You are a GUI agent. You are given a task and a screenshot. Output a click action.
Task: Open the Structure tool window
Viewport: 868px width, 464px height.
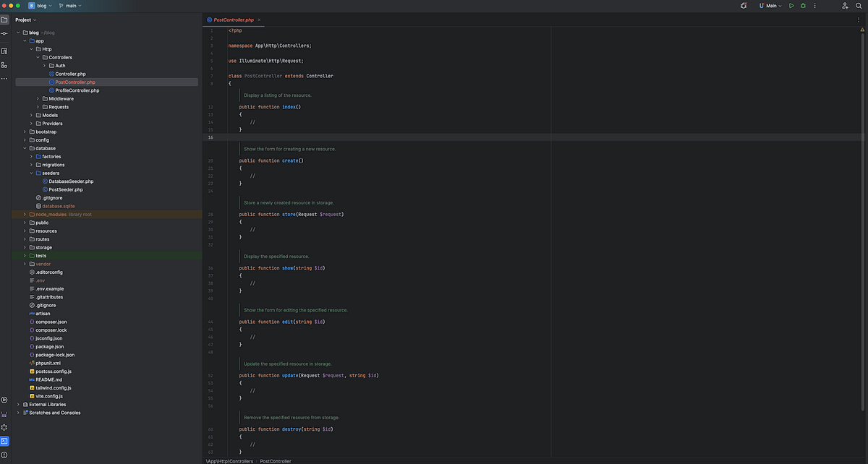[4, 64]
